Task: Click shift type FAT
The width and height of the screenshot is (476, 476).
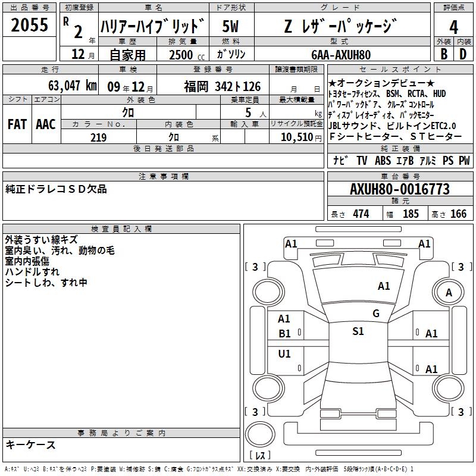Action: coord(17,124)
